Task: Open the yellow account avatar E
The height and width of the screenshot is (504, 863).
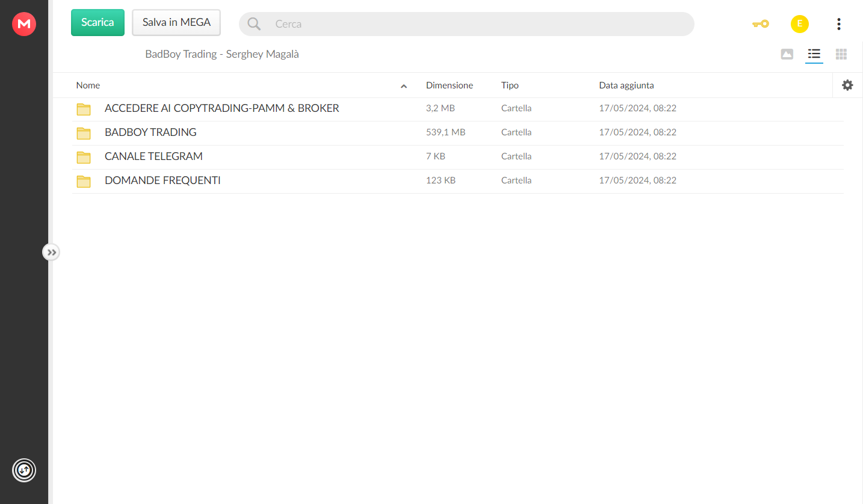Action: (x=800, y=24)
